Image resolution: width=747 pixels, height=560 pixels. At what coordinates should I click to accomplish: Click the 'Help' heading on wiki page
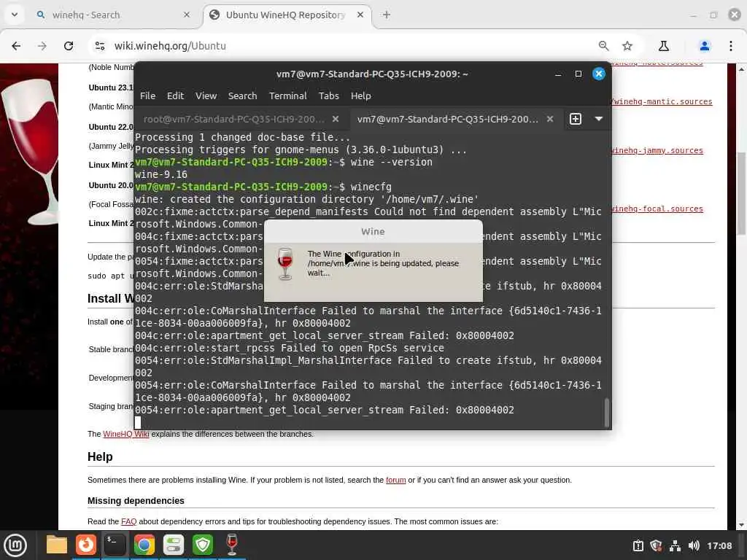point(100,457)
